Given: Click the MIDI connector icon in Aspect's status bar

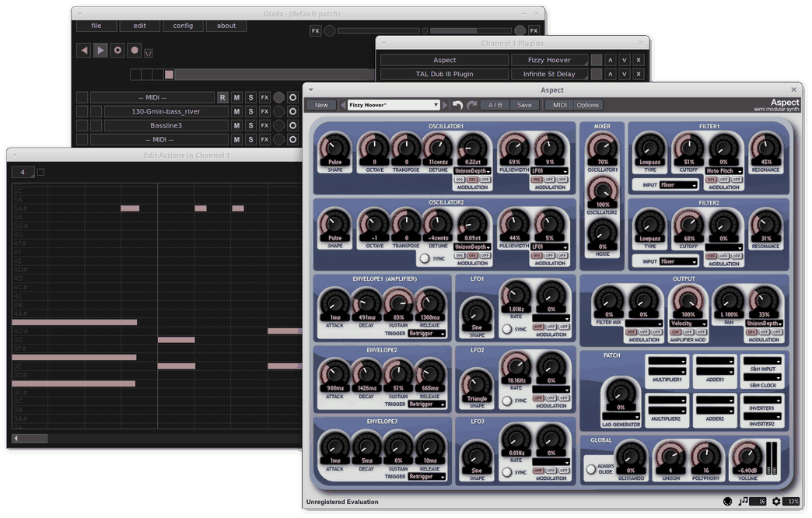Looking at the screenshot, I should 727,502.
